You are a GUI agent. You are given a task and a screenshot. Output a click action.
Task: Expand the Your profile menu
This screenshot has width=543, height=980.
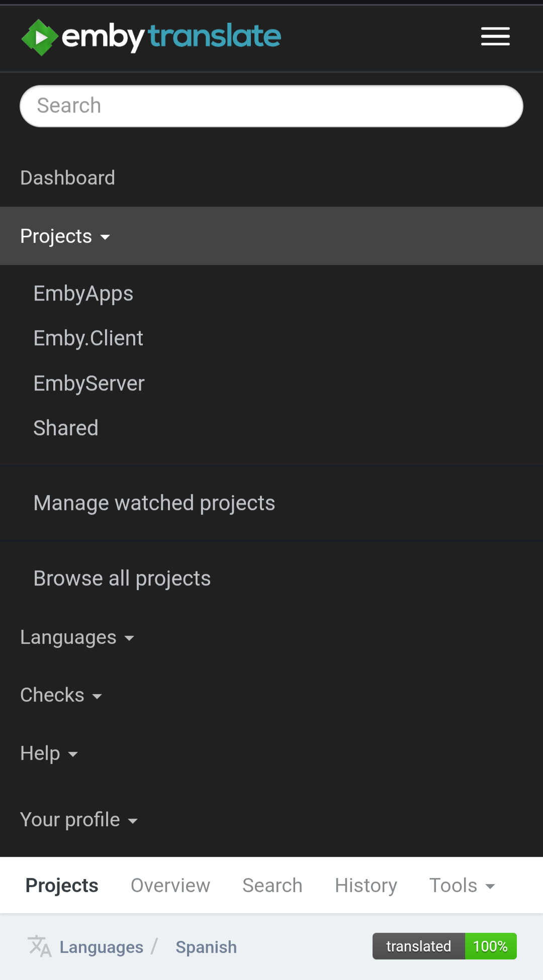point(78,820)
